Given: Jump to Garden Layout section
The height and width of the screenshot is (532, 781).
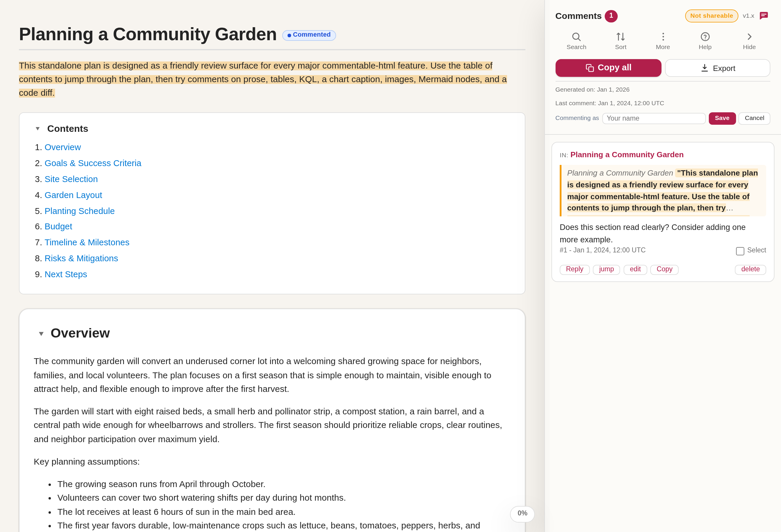Looking at the screenshot, I should click(x=73, y=195).
